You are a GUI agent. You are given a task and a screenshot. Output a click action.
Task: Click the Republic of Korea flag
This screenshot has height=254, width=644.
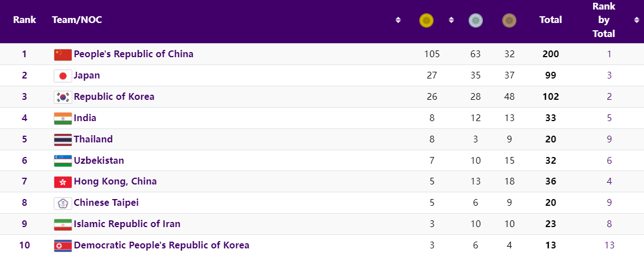63,97
